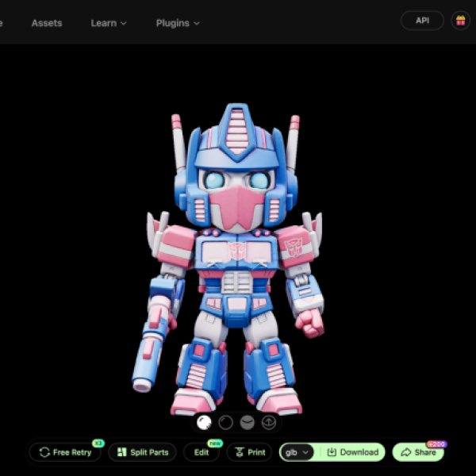The height and width of the screenshot is (476, 476).
Task: Expand the Plugins menu
Action: 178,23
